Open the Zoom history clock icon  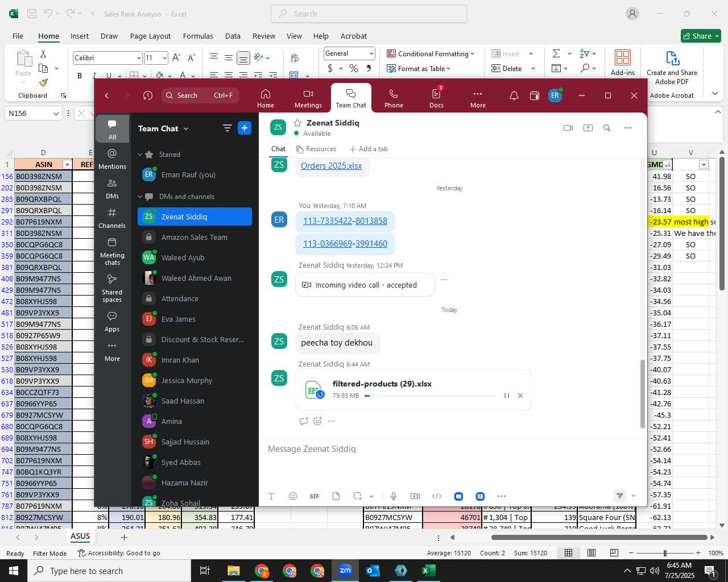148,95
